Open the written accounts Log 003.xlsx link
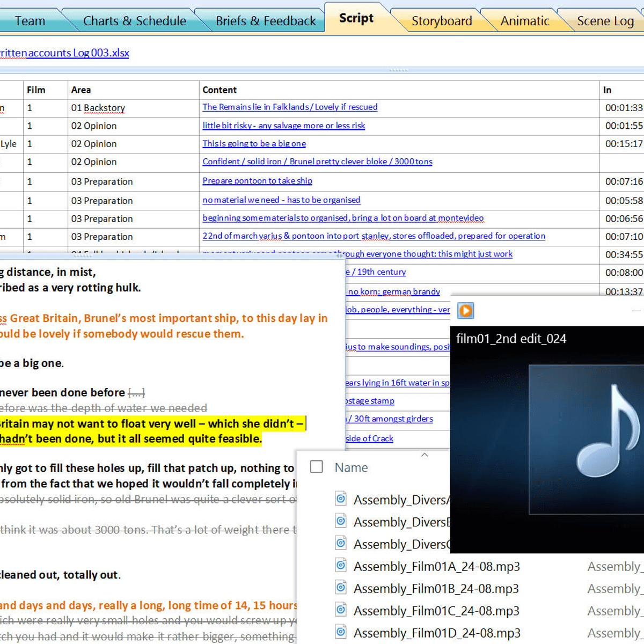Screen dimensions: 644x644 pyautogui.click(x=64, y=53)
